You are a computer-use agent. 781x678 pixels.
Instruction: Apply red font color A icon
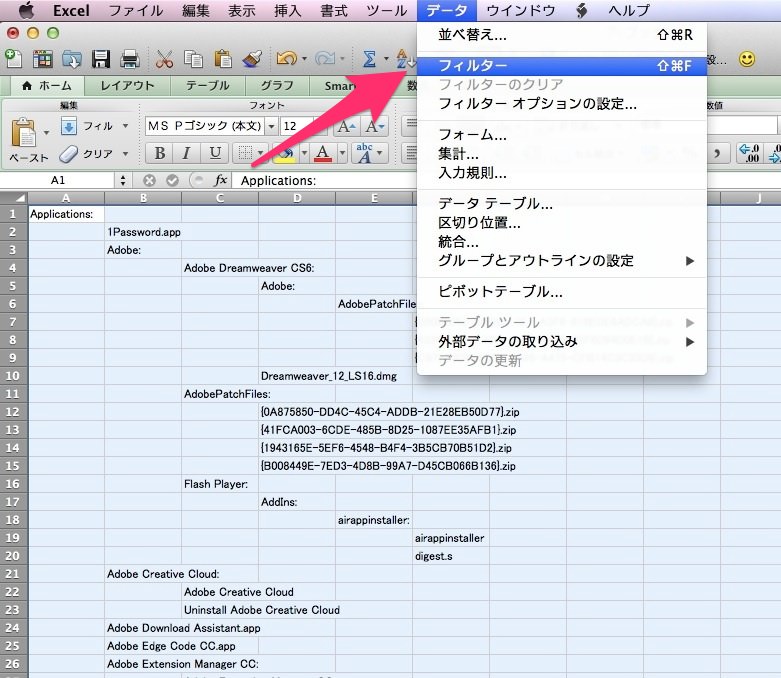coord(323,153)
